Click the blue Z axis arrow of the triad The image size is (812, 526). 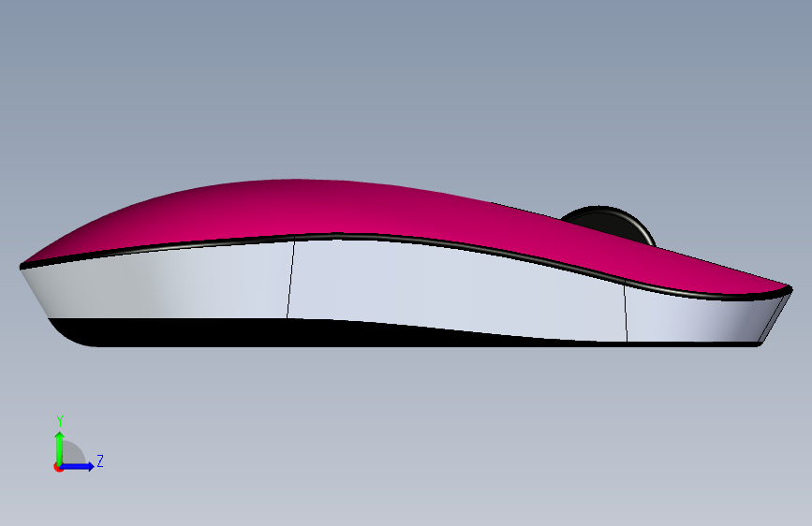(78, 466)
